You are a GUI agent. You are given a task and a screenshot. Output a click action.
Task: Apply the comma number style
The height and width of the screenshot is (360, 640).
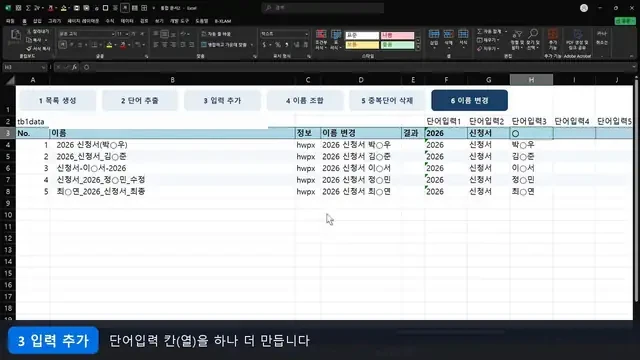coord(287,45)
